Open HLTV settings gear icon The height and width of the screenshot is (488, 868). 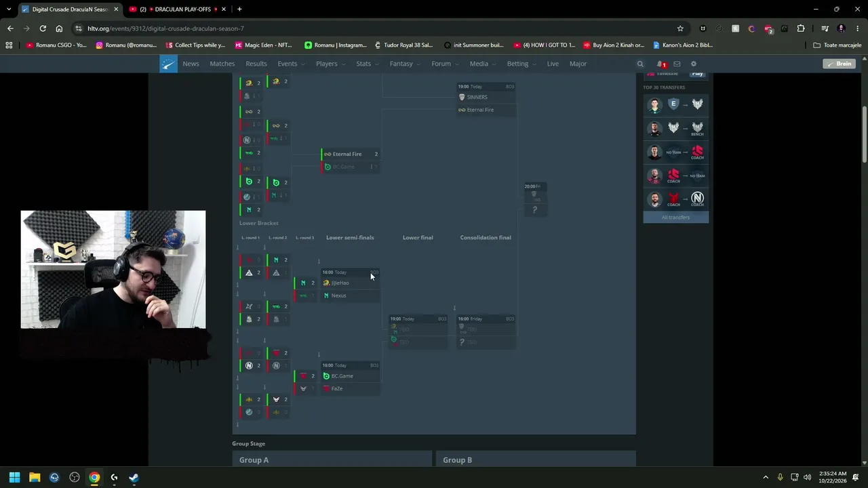[x=693, y=64]
